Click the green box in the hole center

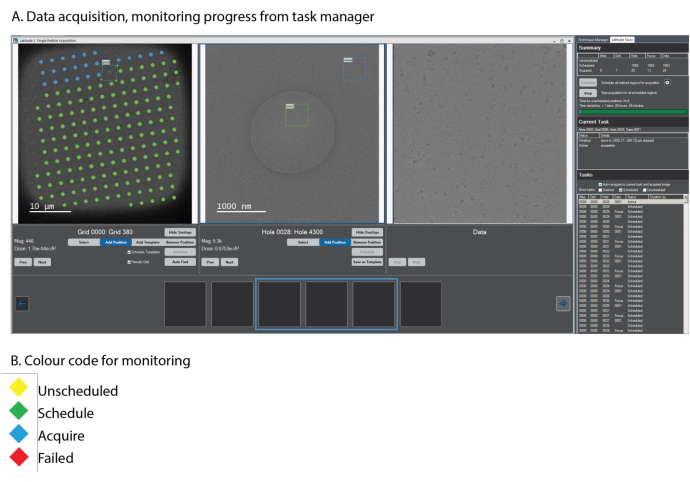[x=297, y=115]
